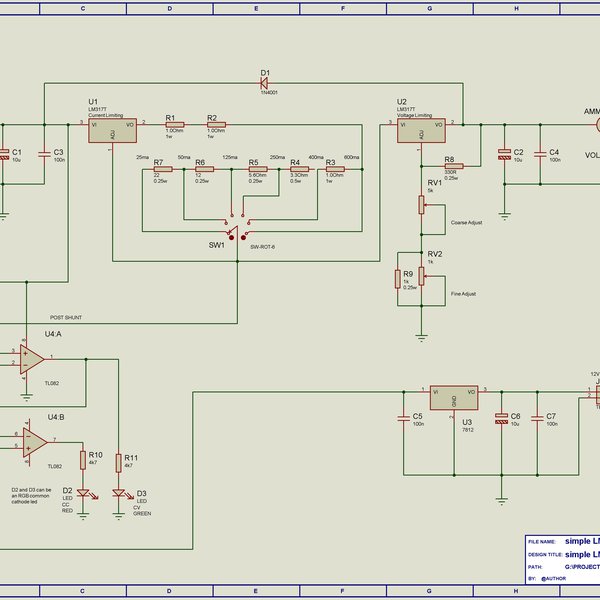Select capacitor C2 10u symbol
Viewport: 600px width, 600px height.
pos(504,154)
